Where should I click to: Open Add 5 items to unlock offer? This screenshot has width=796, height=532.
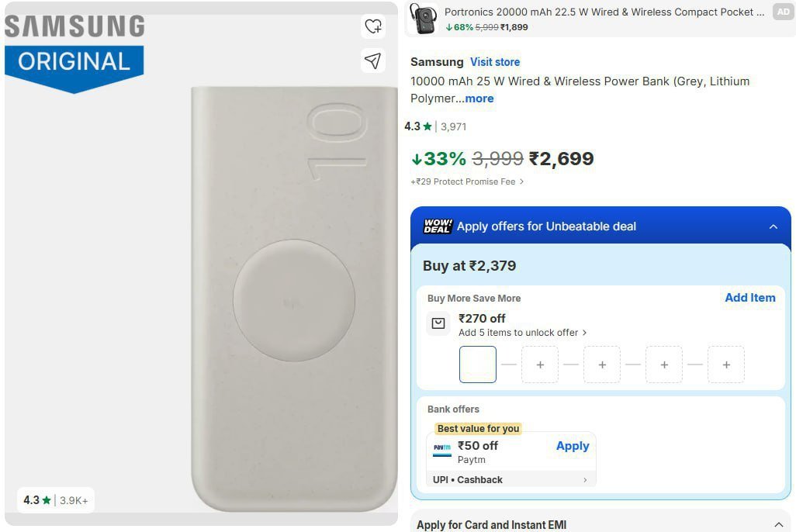pyautogui.click(x=522, y=333)
